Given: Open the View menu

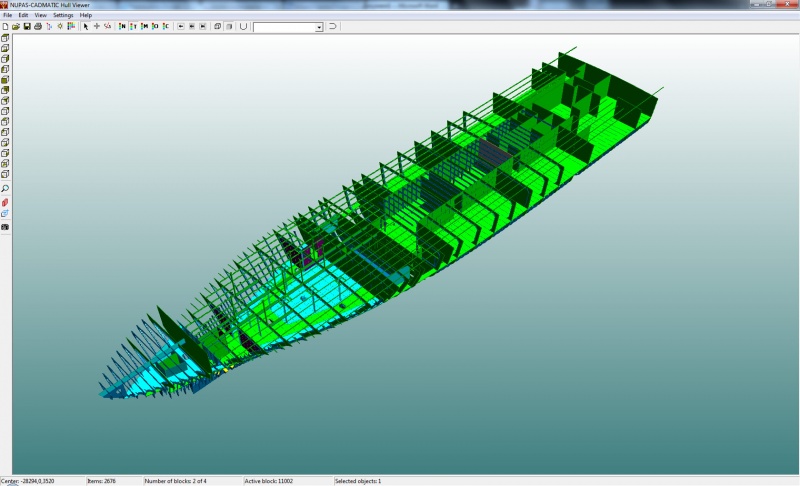Looking at the screenshot, I should pos(40,15).
